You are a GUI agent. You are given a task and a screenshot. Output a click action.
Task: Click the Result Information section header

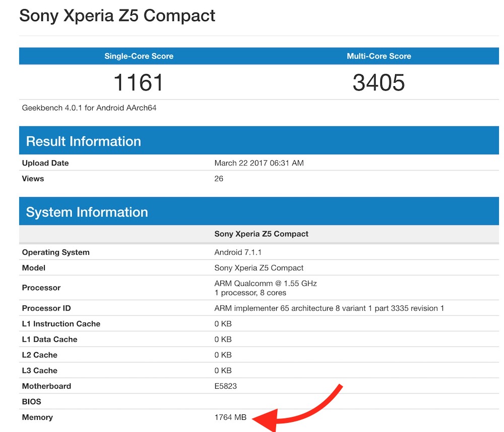pos(83,141)
